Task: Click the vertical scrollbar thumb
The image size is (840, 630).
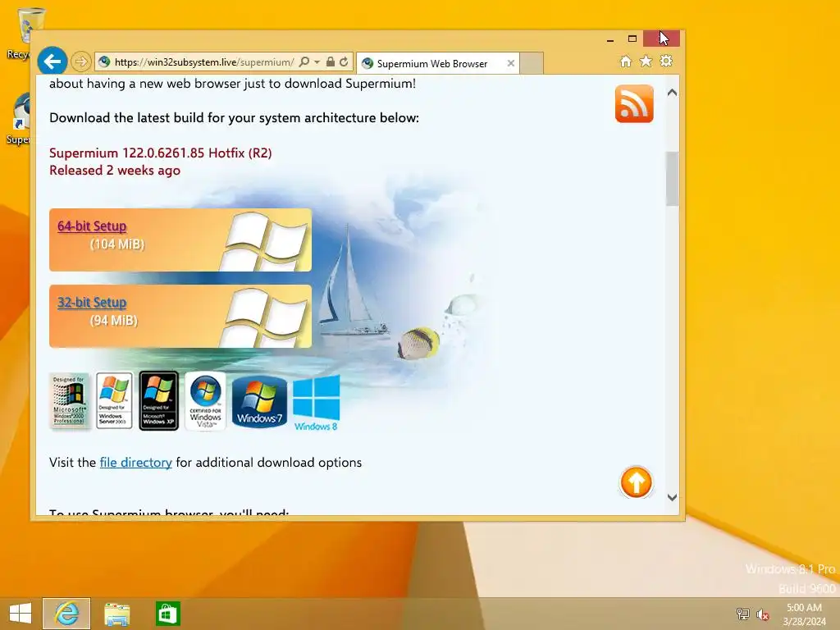Action: pyautogui.click(x=673, y=178)
